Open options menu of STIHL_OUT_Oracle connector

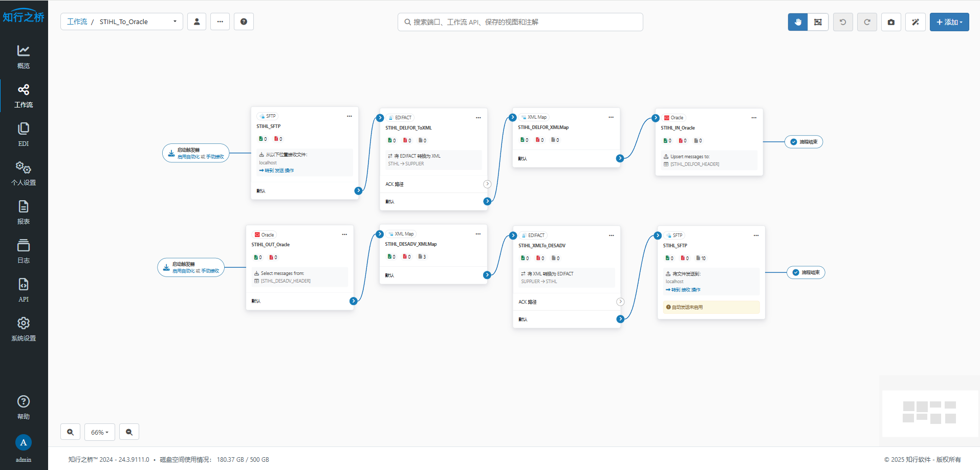[344, 234]
